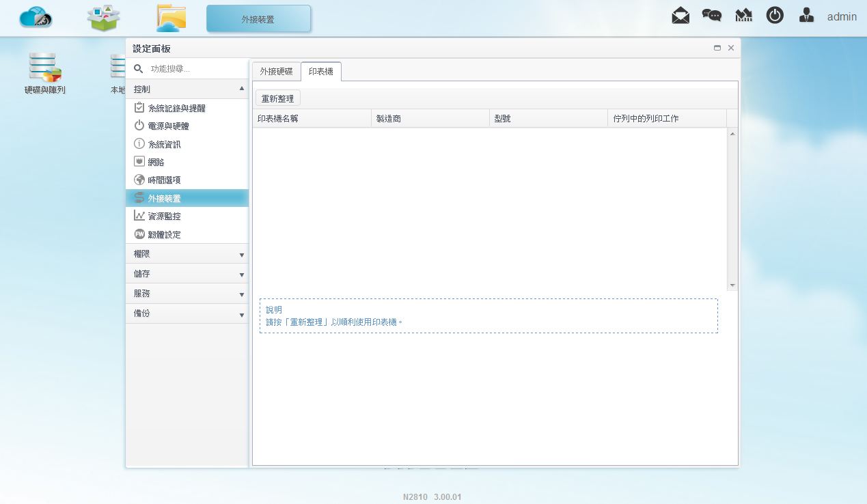
Task: Click the 外接裝置 taskbar tab
Action: (x=258, y=19)
